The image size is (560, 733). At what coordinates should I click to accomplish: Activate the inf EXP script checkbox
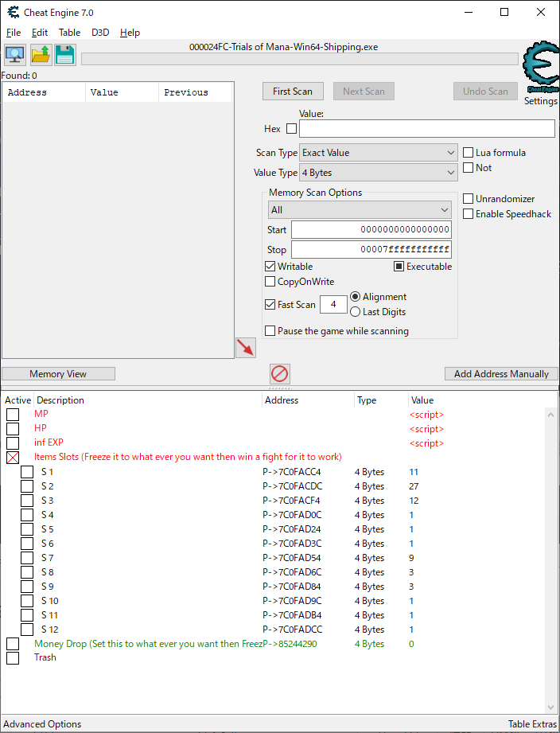click(13, 443)
